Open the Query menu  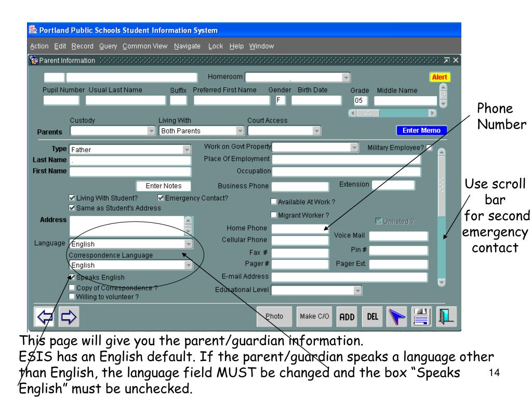point(108,46)
